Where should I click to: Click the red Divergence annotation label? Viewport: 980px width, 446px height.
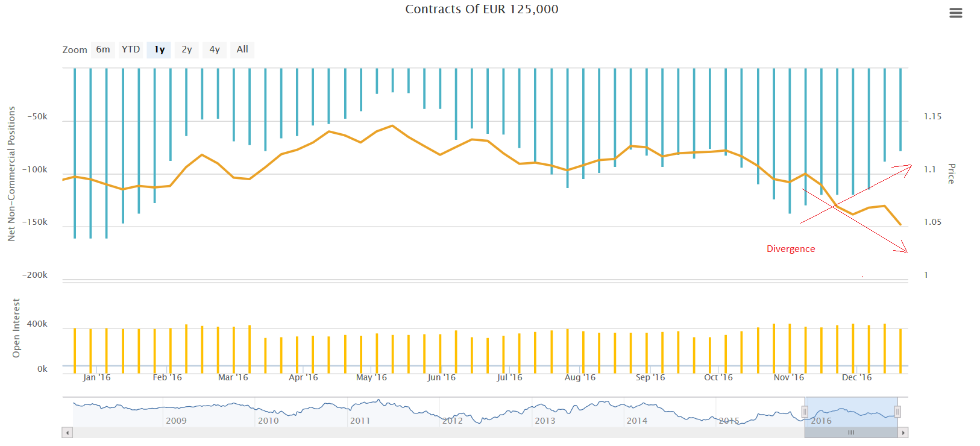pyautogui.click(x=790, y=249)
